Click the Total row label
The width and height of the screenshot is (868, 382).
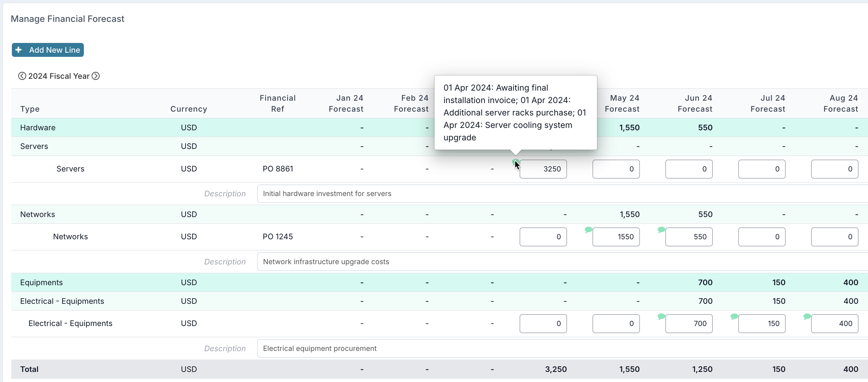29,369
